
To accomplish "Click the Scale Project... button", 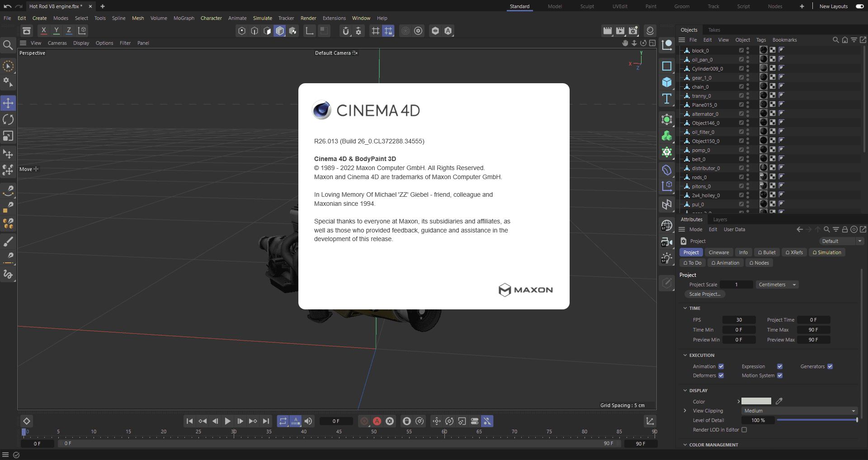I will click(704, 294).
